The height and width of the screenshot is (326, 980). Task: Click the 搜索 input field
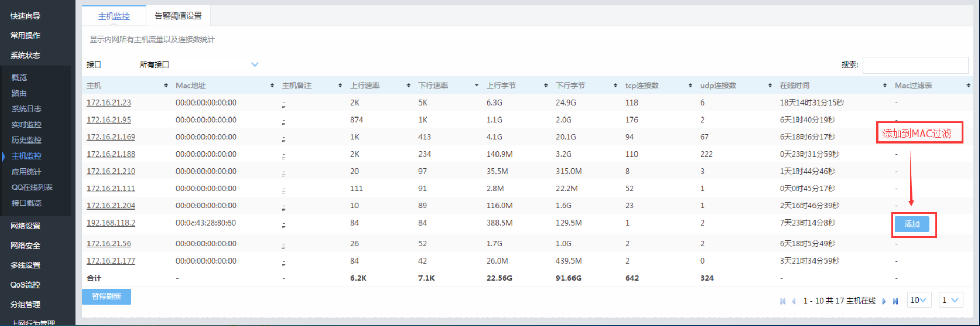(915, 65)
